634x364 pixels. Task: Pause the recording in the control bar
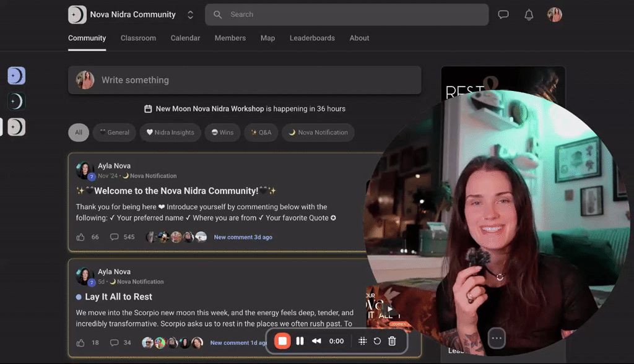pyautogui.click(x=300, y=340)
